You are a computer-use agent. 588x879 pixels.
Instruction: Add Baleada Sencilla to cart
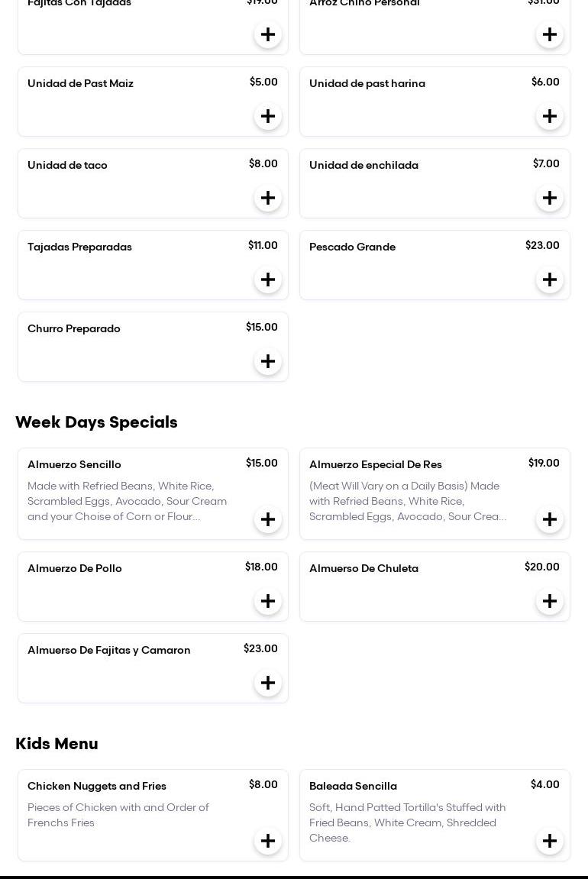[x=550, y=841]
